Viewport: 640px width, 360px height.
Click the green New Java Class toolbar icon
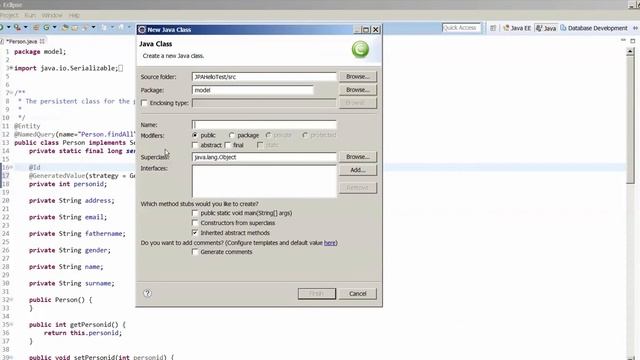47,28
